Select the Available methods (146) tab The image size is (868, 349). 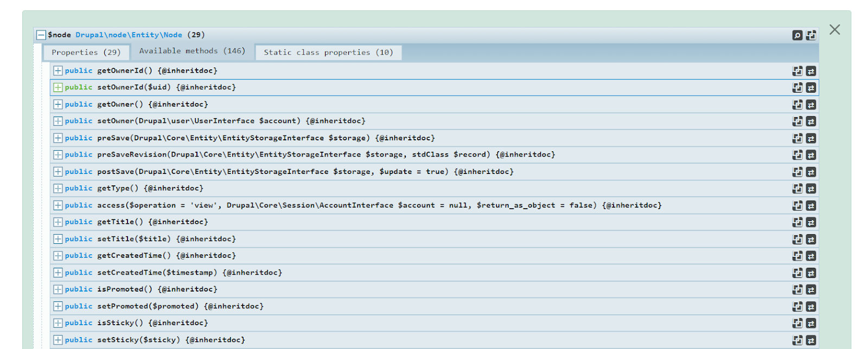192,51
